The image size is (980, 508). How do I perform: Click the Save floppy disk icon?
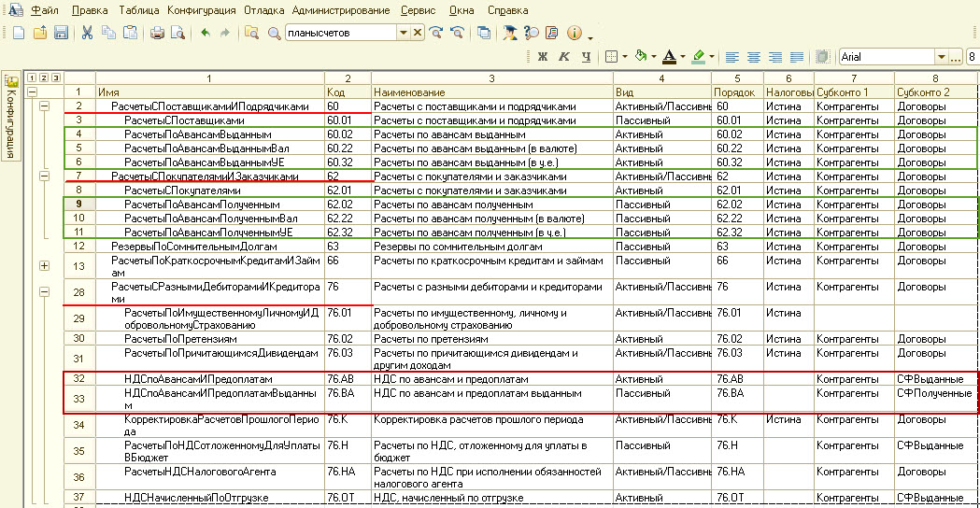(x=61, y=33)
